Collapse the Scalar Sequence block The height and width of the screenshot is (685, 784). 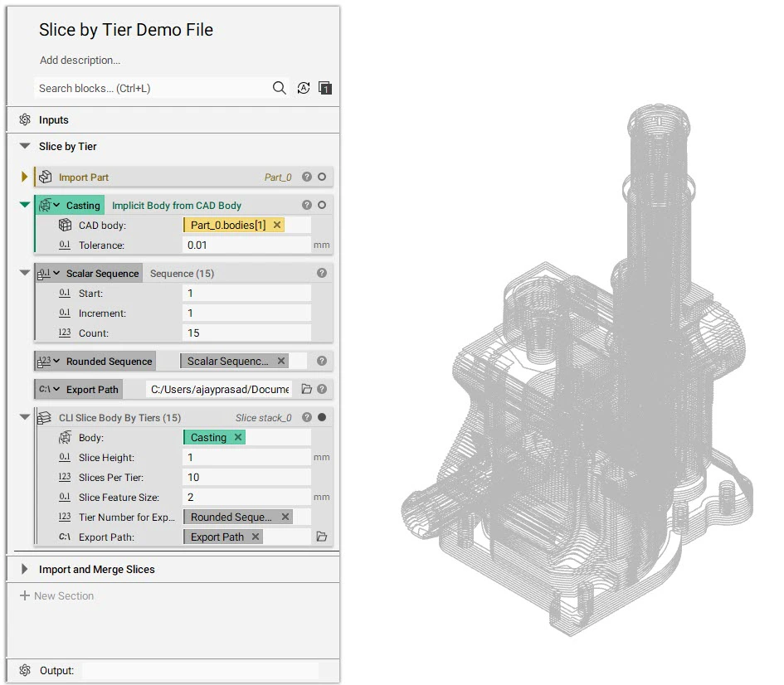point(25,273)
